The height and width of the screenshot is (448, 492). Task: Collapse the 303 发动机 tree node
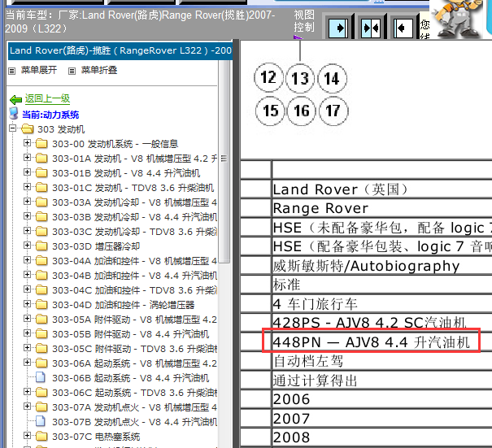12,128
